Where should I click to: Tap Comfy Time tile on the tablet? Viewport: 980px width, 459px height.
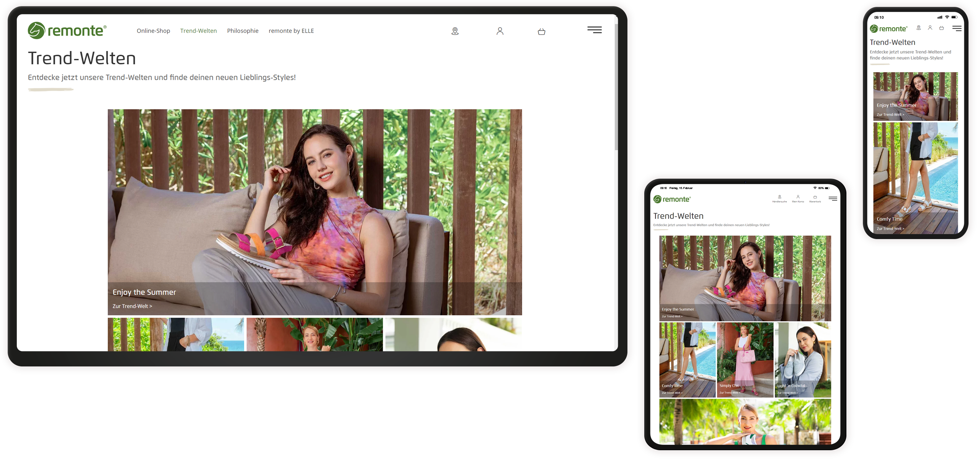[687, 360]
